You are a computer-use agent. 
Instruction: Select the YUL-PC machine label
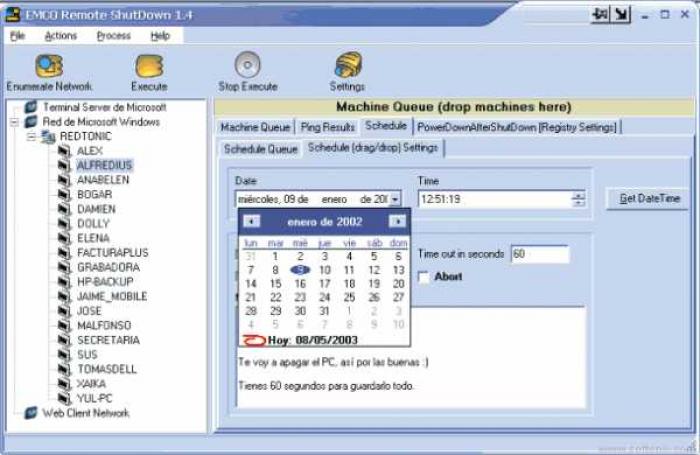coord(95,398)
